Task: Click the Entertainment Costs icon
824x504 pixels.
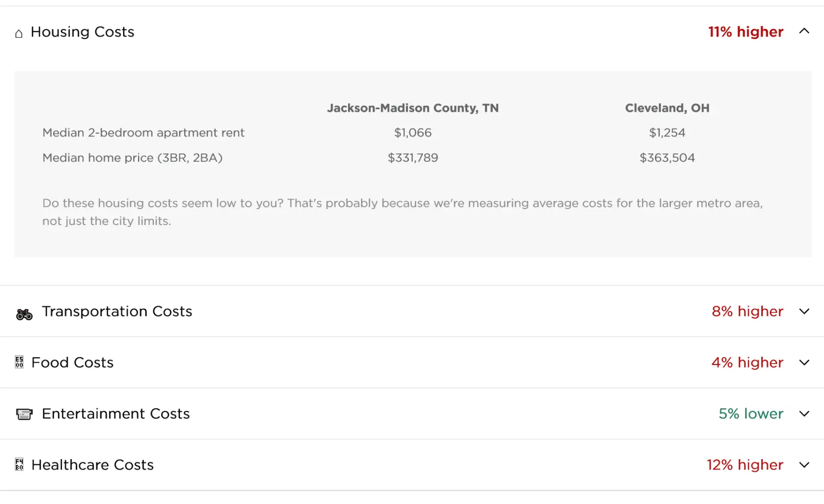Action: [x=24, y=414]
